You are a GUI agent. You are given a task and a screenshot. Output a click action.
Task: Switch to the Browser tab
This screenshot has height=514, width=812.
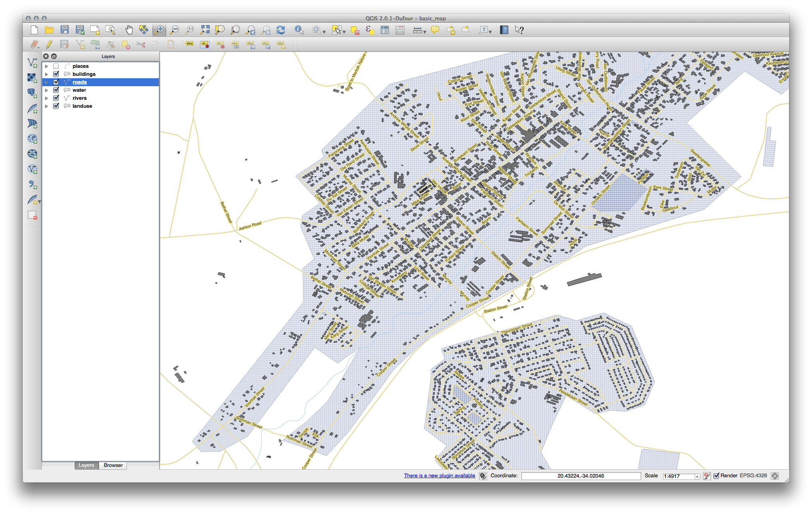pos(113,465)
